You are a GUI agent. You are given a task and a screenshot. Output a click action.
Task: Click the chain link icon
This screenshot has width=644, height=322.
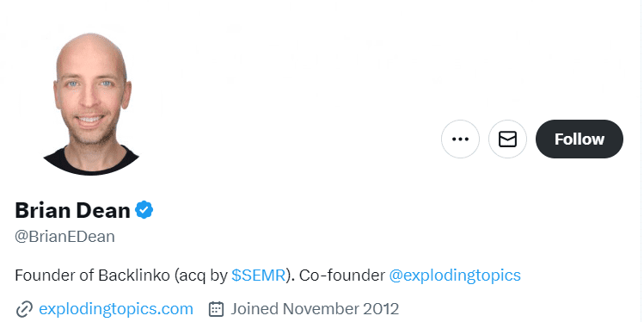[x=24, y=309]
